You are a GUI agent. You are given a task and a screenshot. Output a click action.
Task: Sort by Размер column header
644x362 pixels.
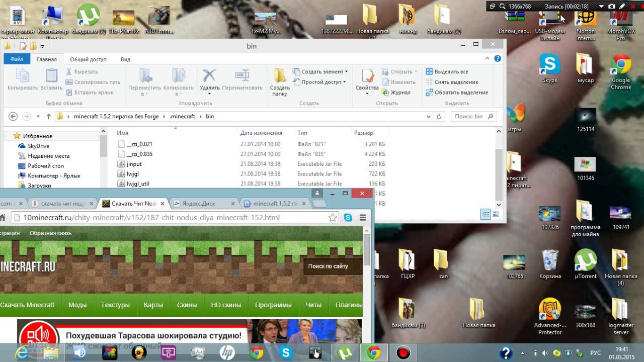click(x=364, y=133)
